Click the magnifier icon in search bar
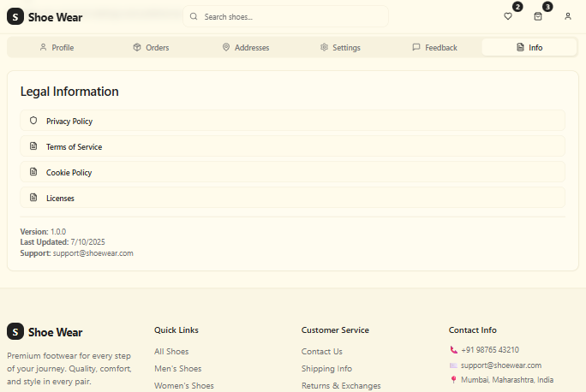This screenshot has height=392, width=586. click(x=194, y=16)
